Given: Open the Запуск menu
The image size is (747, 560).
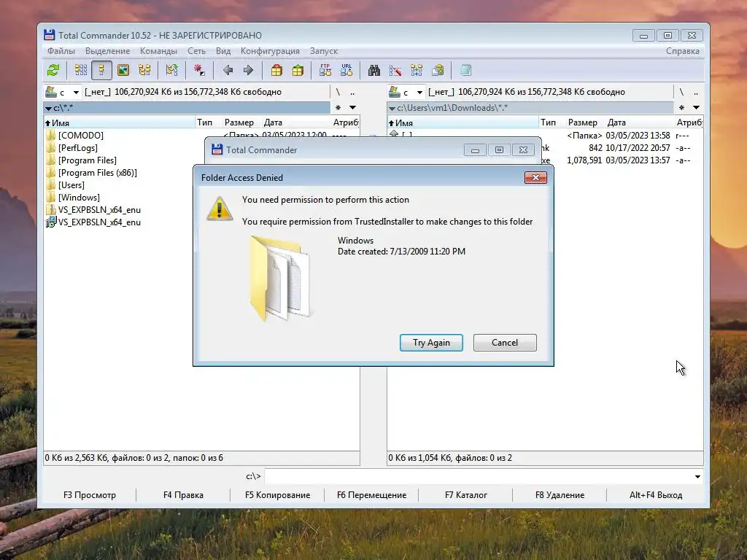Looking at the screenshot, I should tap(324, 51).
